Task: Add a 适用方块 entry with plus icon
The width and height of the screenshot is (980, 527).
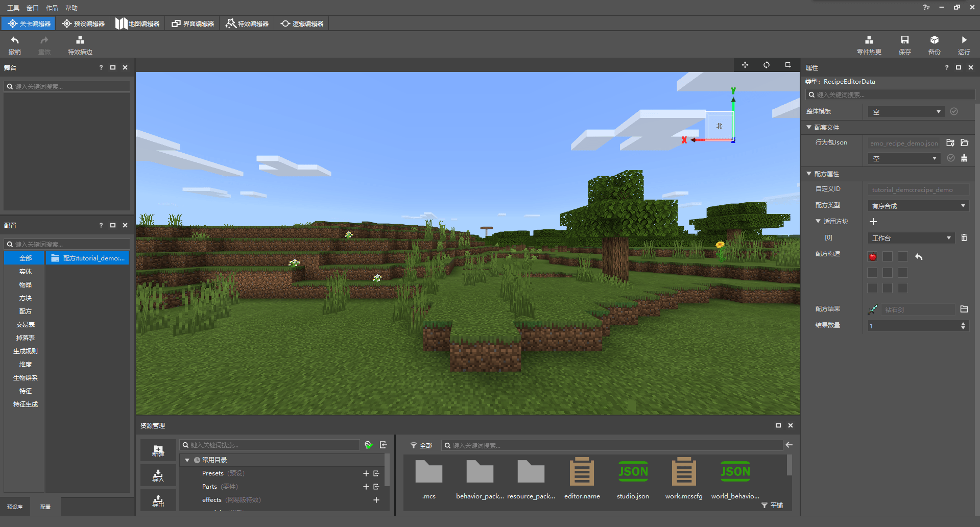Action: pyautogui.click(x=873, y=221)
